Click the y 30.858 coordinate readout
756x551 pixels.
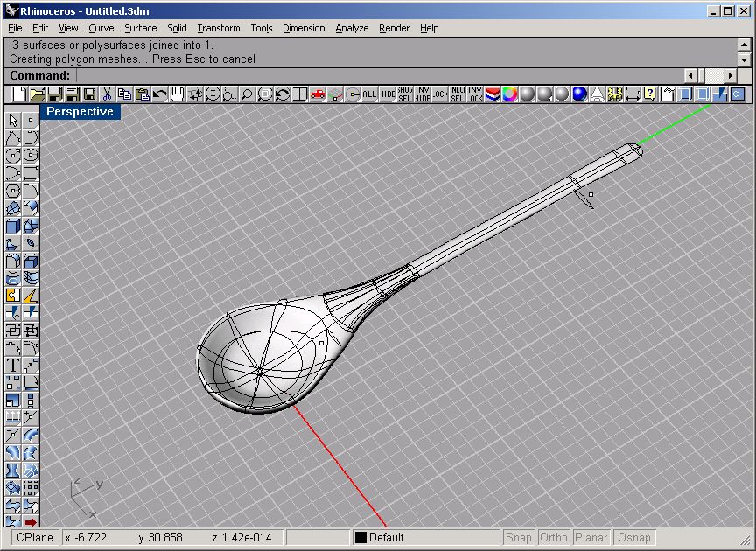click(x=160, y=537)
